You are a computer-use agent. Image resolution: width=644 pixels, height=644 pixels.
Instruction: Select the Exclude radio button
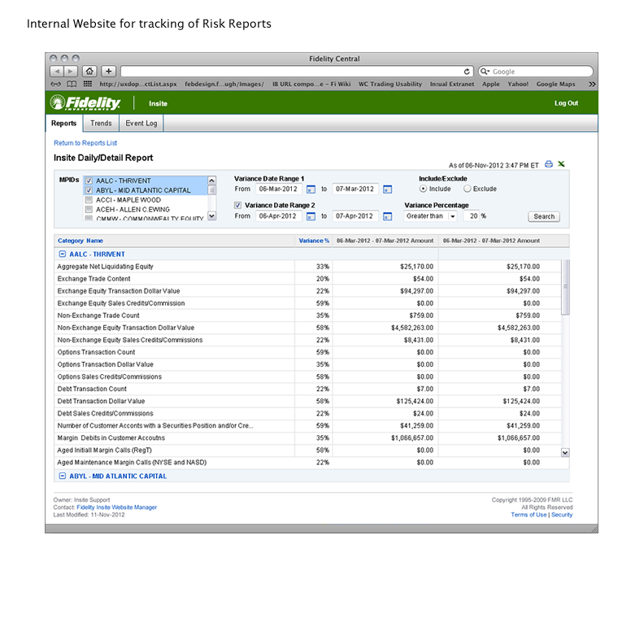(467, 189)
